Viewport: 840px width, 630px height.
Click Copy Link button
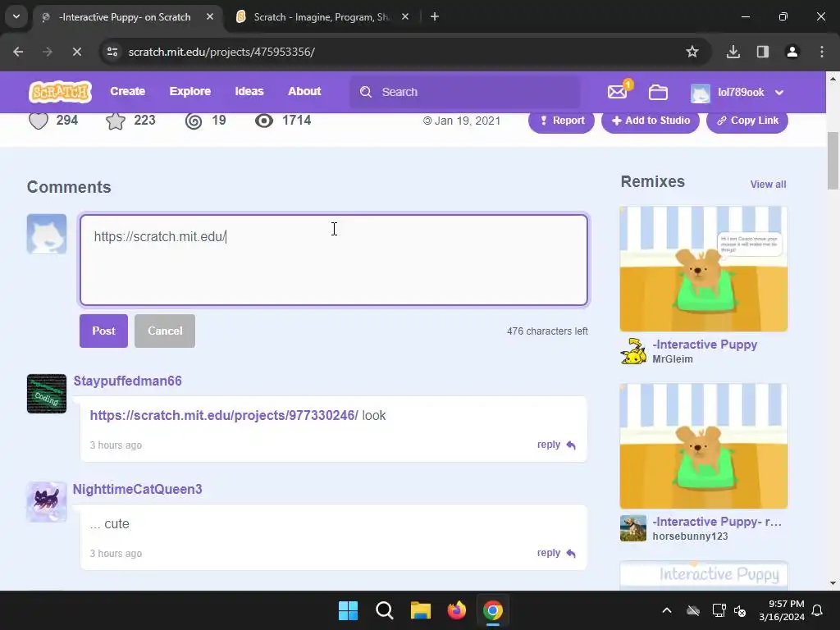click(747, 121)
